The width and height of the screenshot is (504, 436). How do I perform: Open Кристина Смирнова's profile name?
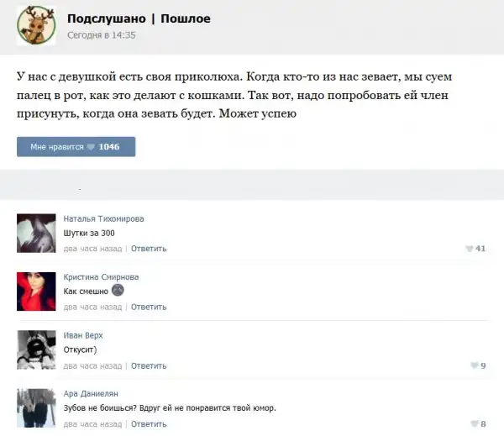[x=101, y=277]
